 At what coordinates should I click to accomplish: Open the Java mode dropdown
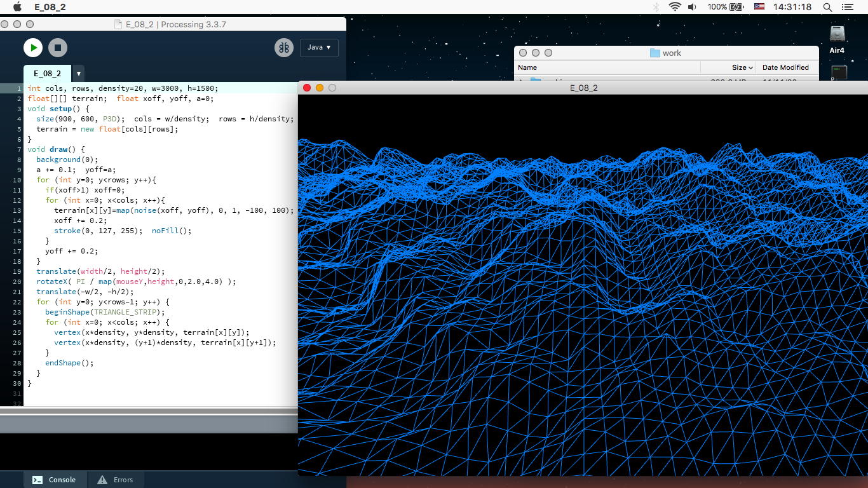pos(319,48)
